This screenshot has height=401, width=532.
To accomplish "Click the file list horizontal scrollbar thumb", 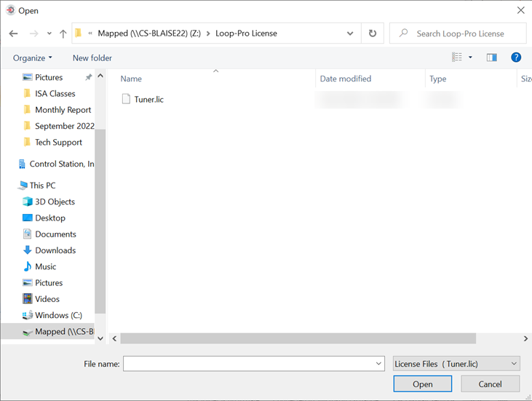I will (298, 338).
